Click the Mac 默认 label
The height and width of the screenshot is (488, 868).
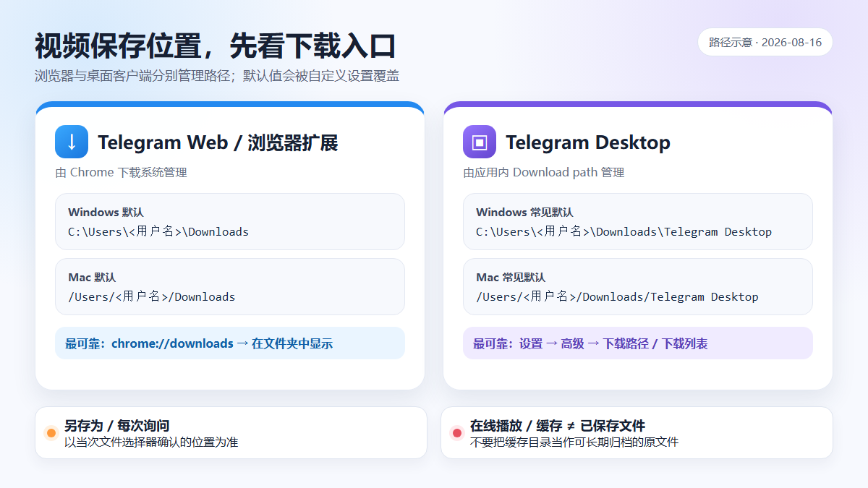pyautogui.click(x=92, y=278)
